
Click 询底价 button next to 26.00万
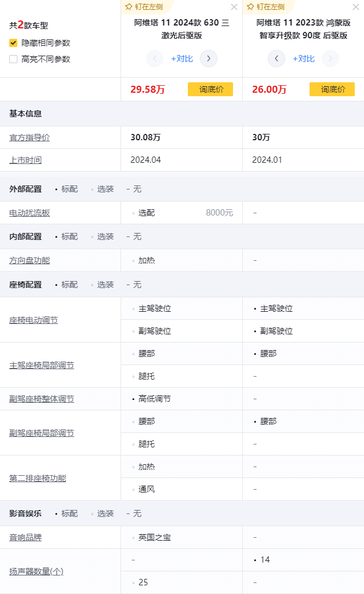point(332,89)
